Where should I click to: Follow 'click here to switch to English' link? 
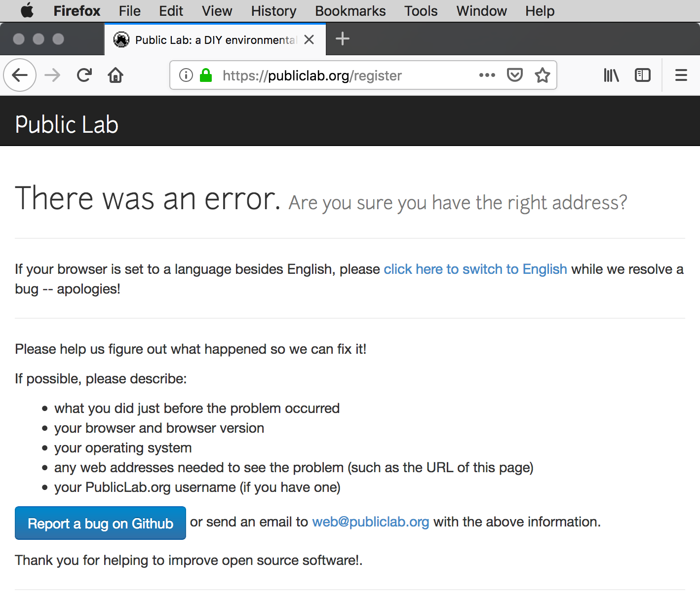475,269
